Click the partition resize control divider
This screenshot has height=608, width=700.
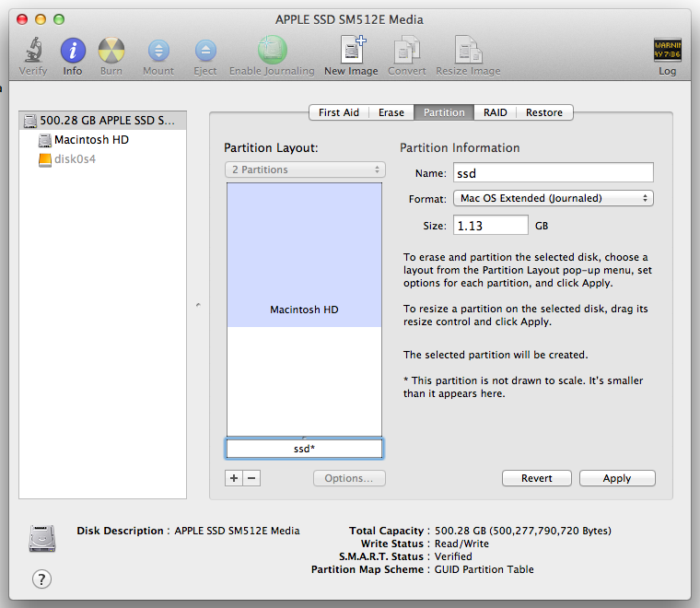pos(305,438)
